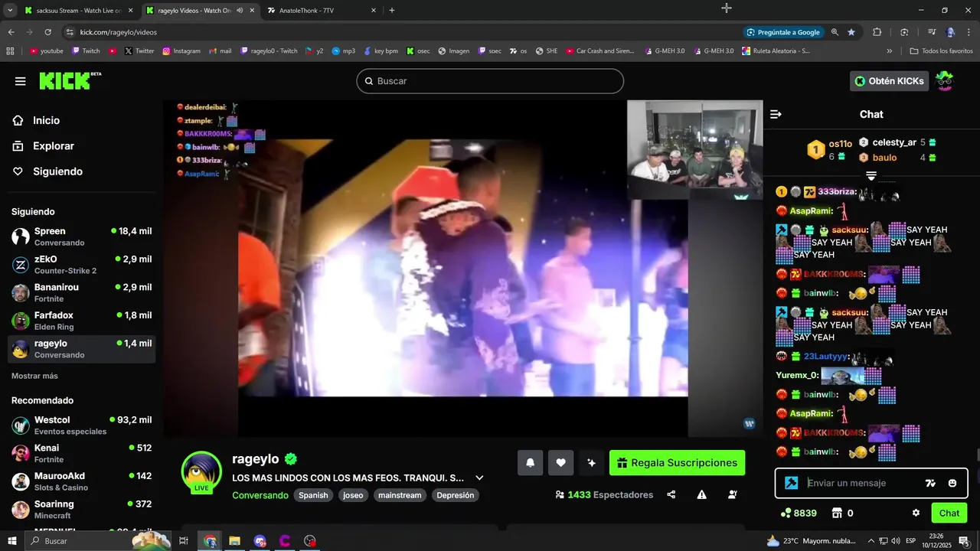Open browser extensions puzzle icon
Screen dimensions: 980x551
[x=877, y=32]
